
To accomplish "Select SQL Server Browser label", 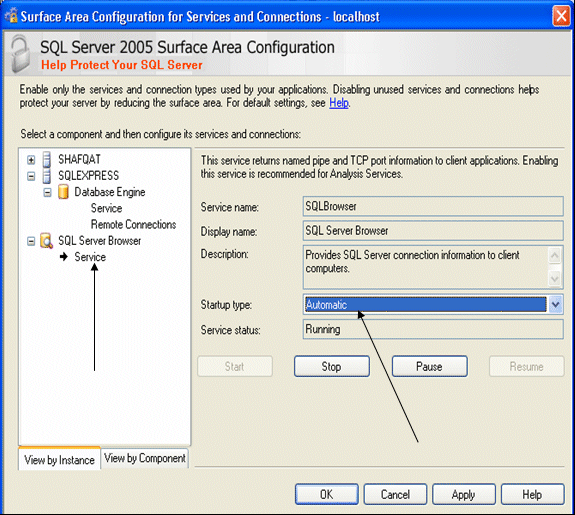I will pos(99,241).
